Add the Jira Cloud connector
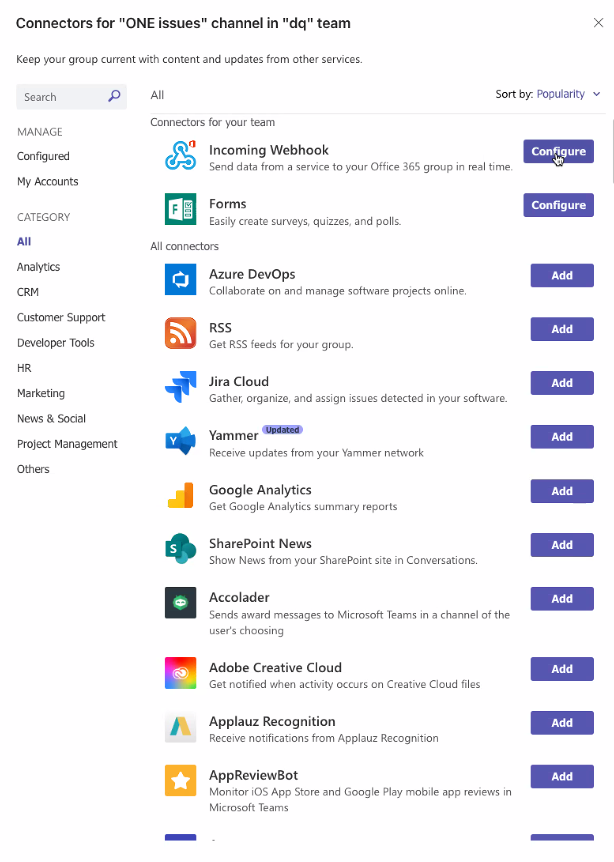Image resolution: width=614 pixels, height=862 pixels. (x=561, y=383)
